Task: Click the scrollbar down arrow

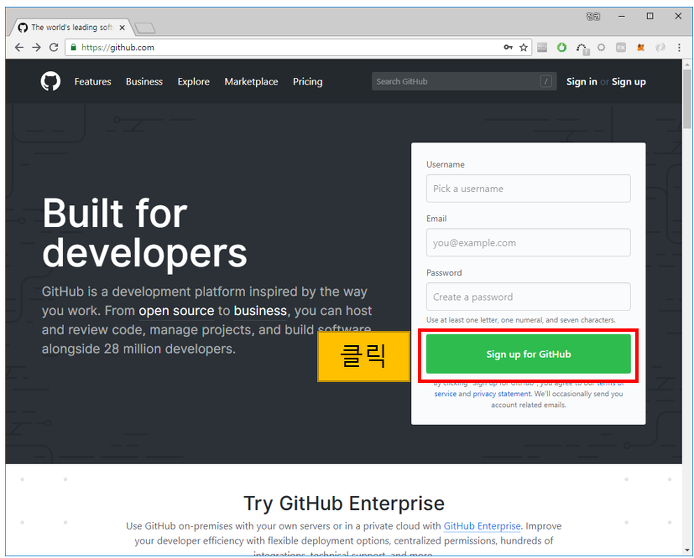Action: tap(687, 550)
